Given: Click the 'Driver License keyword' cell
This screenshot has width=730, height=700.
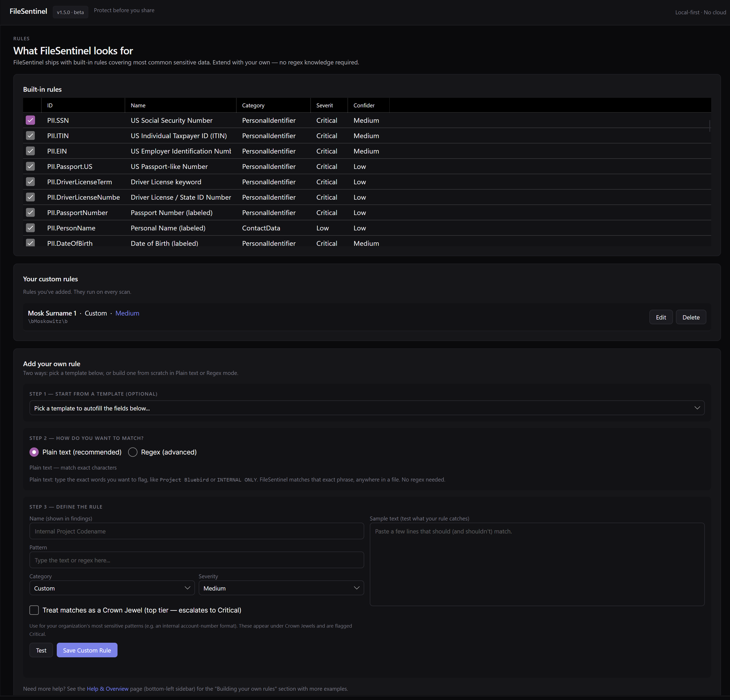Looking at the screenshot, I should click(166, 182).
